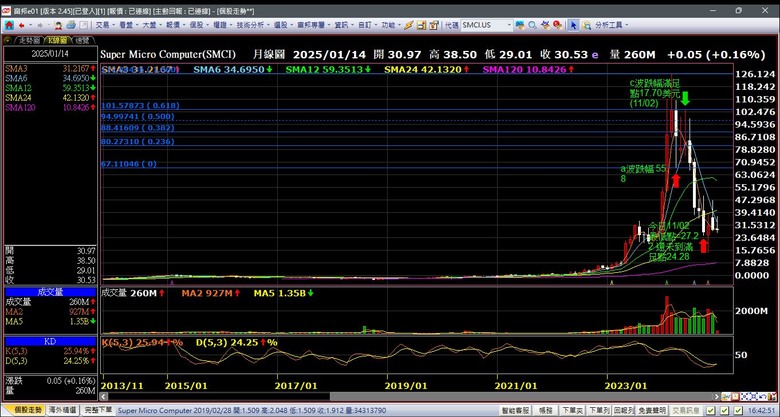Select the 成交量 blue panel header
The image size is (780, 417).
pyautogui.click(x=50, y=292)
